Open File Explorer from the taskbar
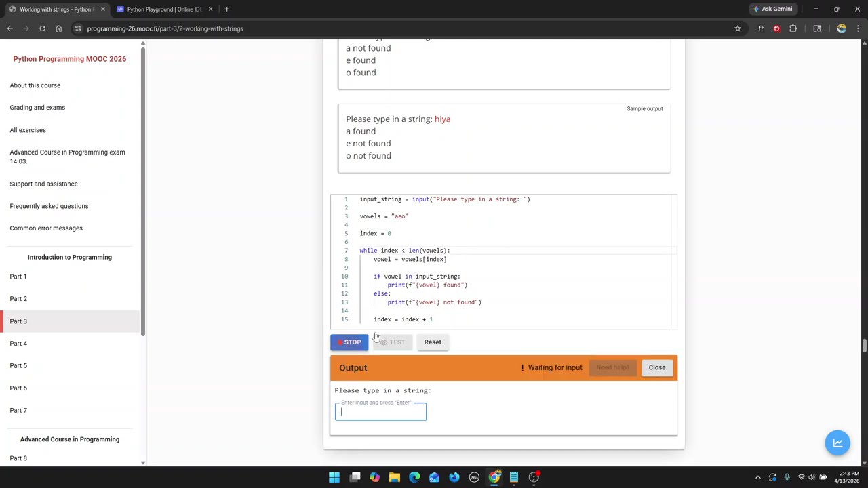Viewport: 868px width, 488px height. point(394,477)
